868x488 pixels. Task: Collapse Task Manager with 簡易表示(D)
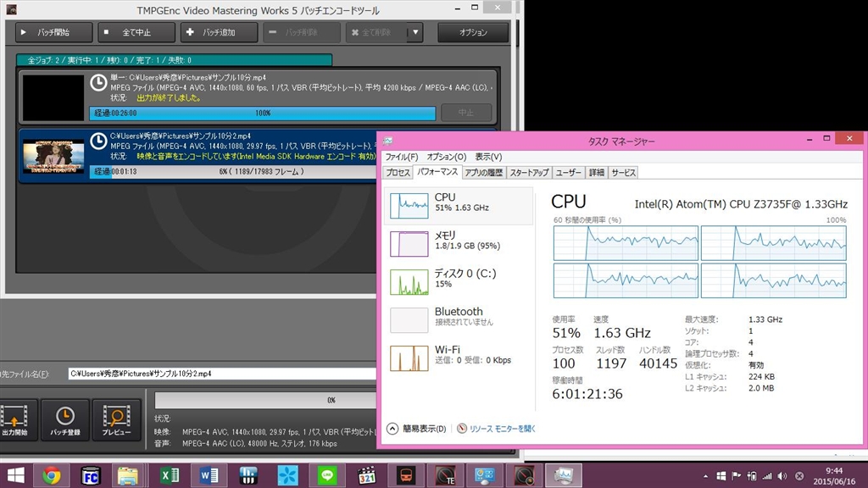coord(416,429)
